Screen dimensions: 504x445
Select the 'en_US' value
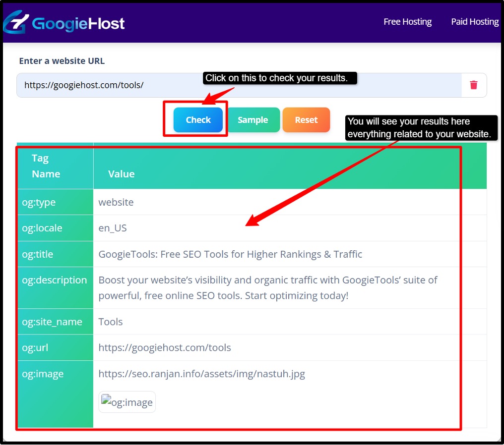113,228
